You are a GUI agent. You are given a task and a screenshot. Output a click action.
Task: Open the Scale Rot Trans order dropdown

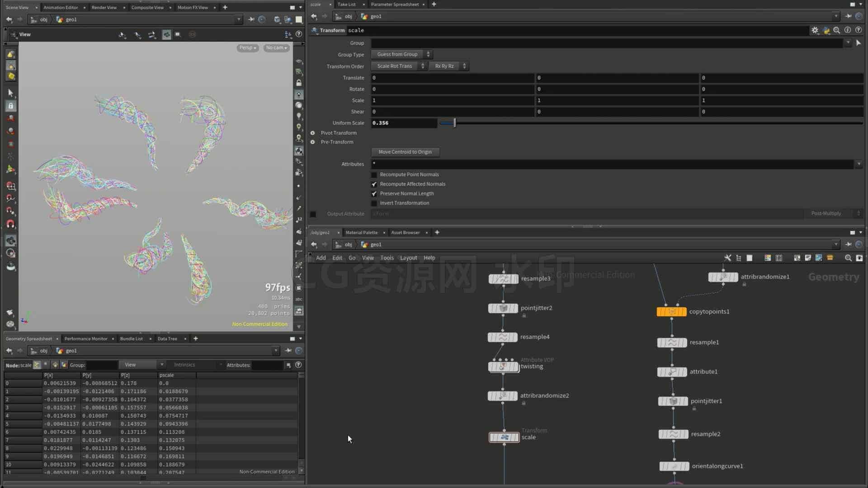coord(399,66)
